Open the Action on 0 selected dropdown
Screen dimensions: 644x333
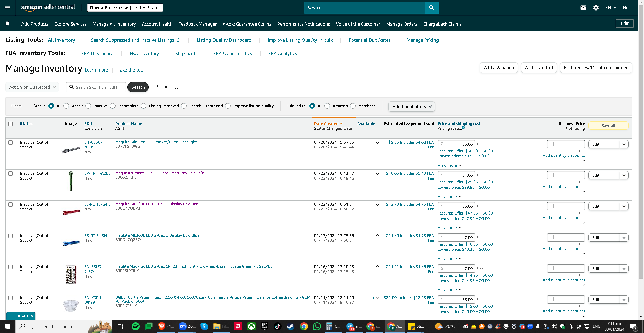[32, 87]
